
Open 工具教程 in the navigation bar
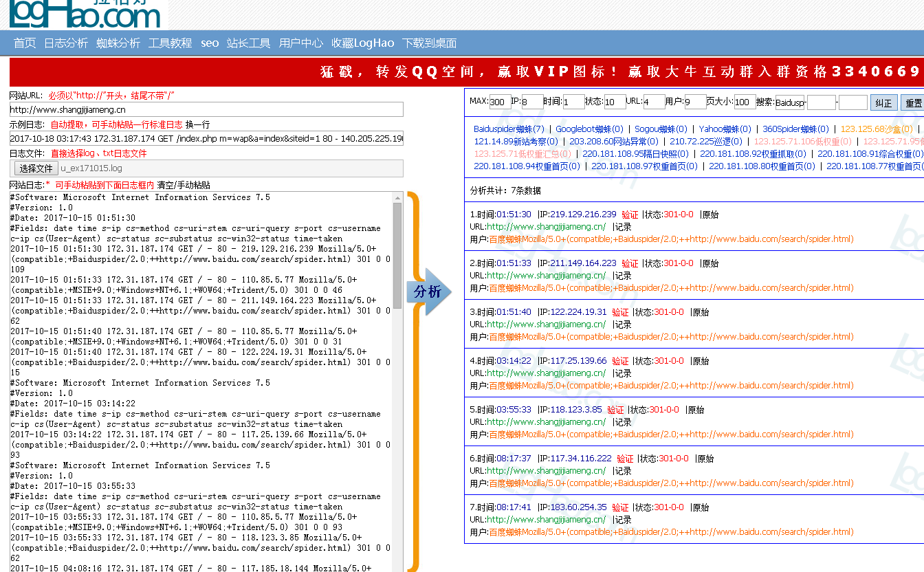[x=170, y=43]
